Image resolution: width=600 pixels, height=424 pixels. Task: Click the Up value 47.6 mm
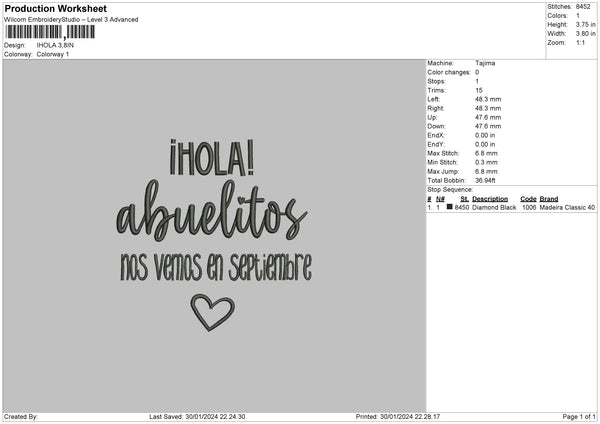pos(488,117)
